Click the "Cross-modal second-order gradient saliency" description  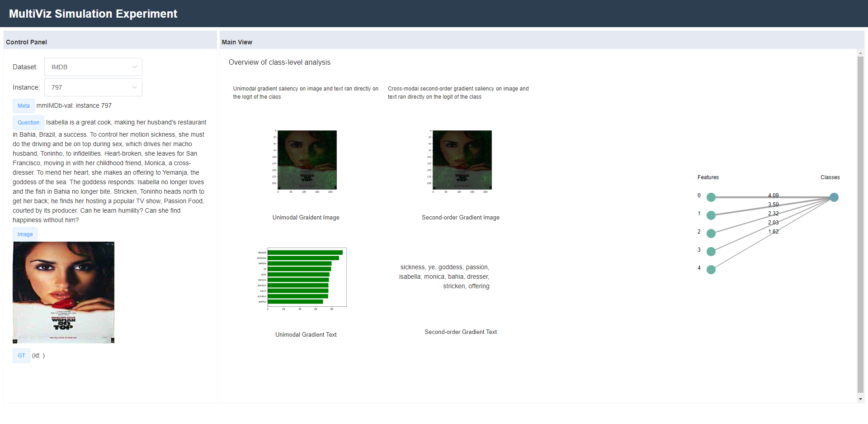coord(458,93)
